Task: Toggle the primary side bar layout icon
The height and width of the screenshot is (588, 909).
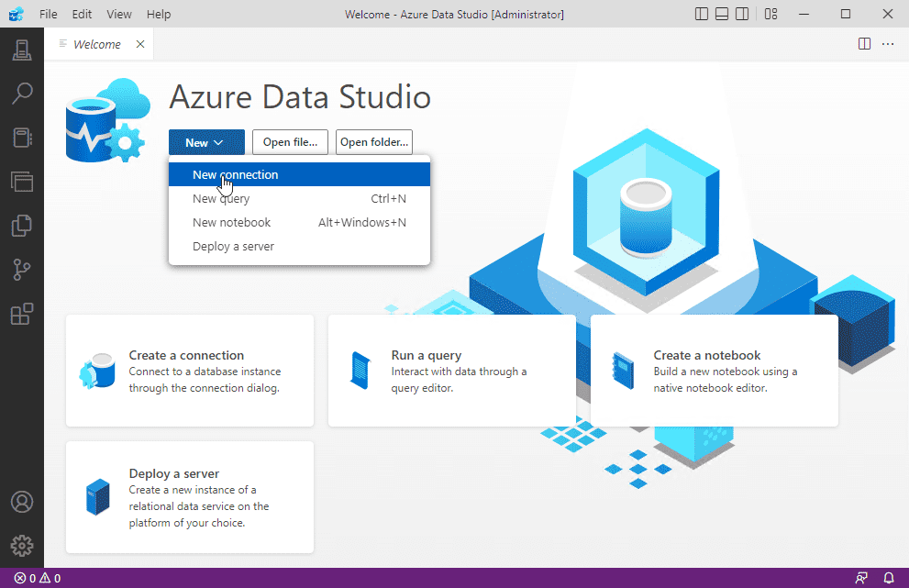Action: [x=702, y=14]
